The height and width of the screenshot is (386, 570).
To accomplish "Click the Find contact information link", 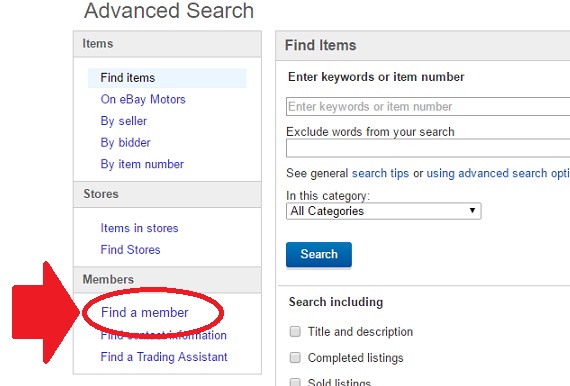I will [164, 335].
